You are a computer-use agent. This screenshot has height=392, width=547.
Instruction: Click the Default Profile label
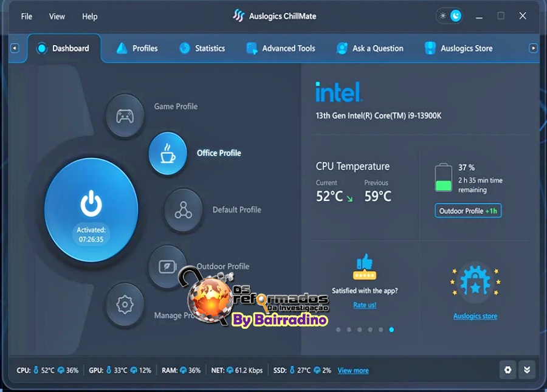coord(237,210)
